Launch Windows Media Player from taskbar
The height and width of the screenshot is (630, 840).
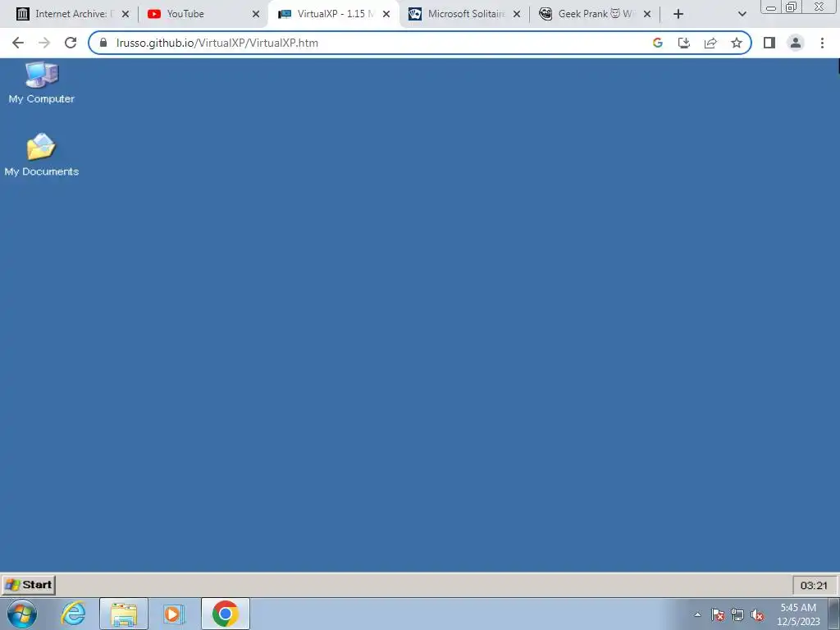click(174, 614)
